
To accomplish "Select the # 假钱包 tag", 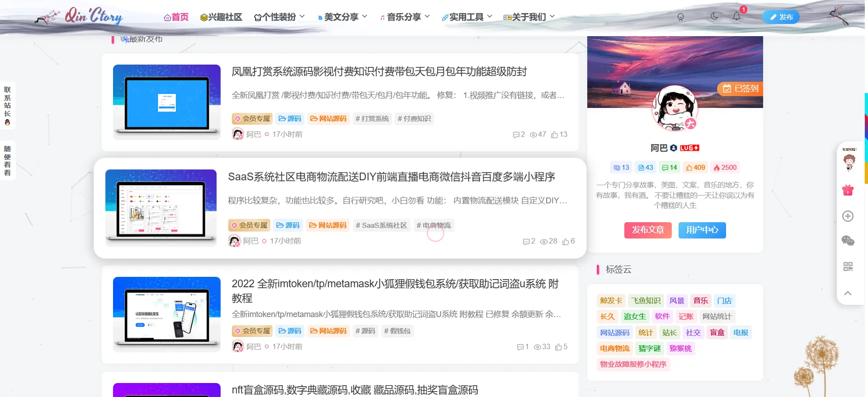I will pyautogui.click(x=397, y=331).
